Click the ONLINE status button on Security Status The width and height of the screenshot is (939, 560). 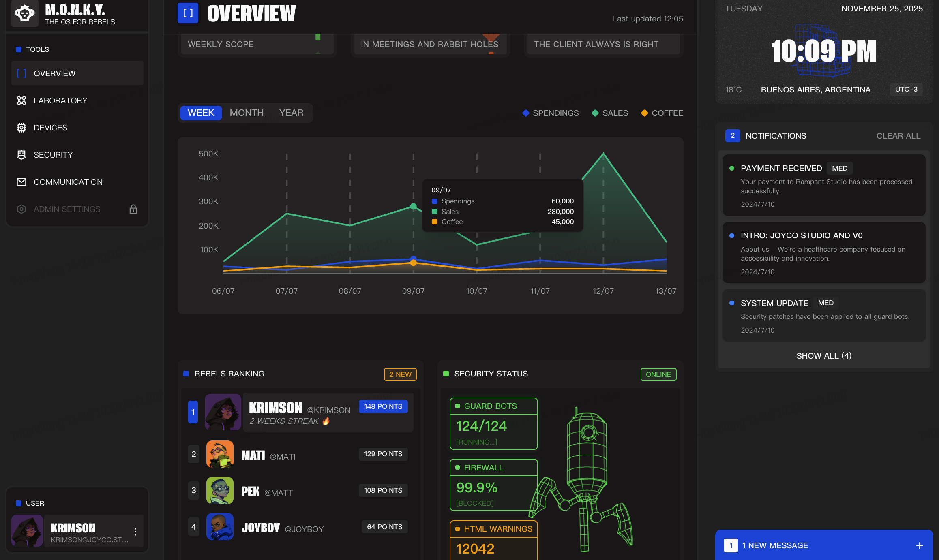[x=658, y=374]
